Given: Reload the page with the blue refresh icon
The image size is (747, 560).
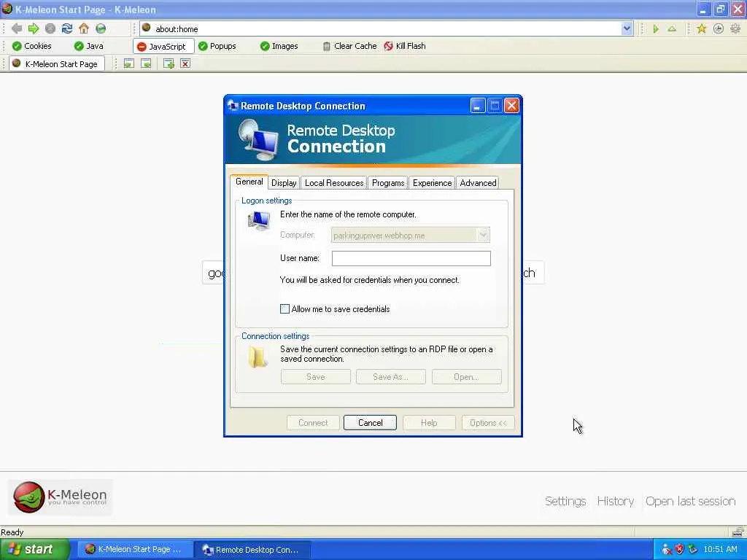Looking at the screenshot, I should point(67,28).
